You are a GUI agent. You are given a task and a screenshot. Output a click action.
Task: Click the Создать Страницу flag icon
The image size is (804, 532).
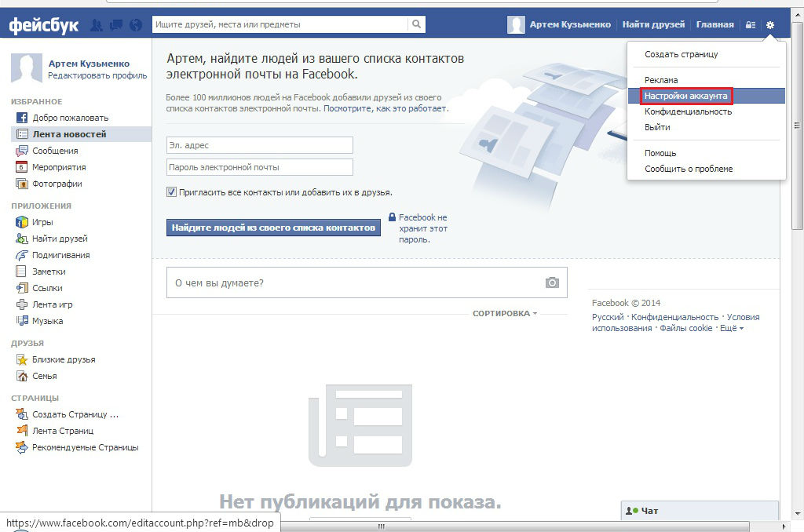tap(21, 414)
